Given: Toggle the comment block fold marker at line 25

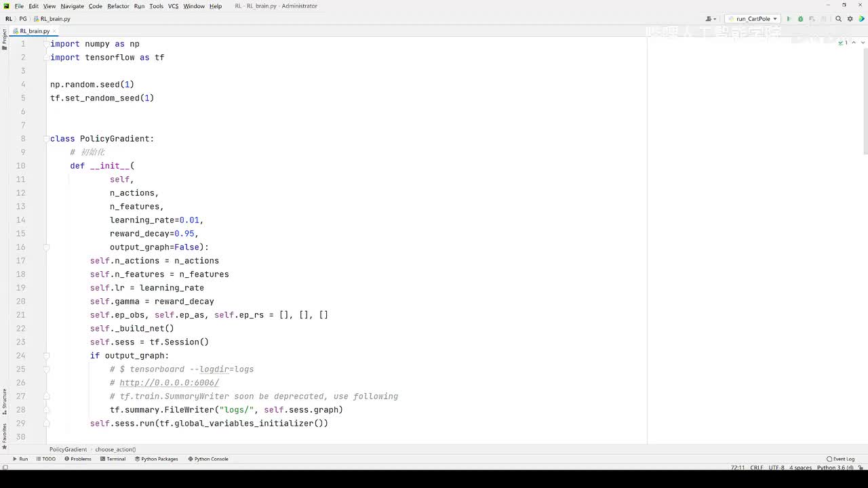Looking at the screenshot, I should point(47,369).
